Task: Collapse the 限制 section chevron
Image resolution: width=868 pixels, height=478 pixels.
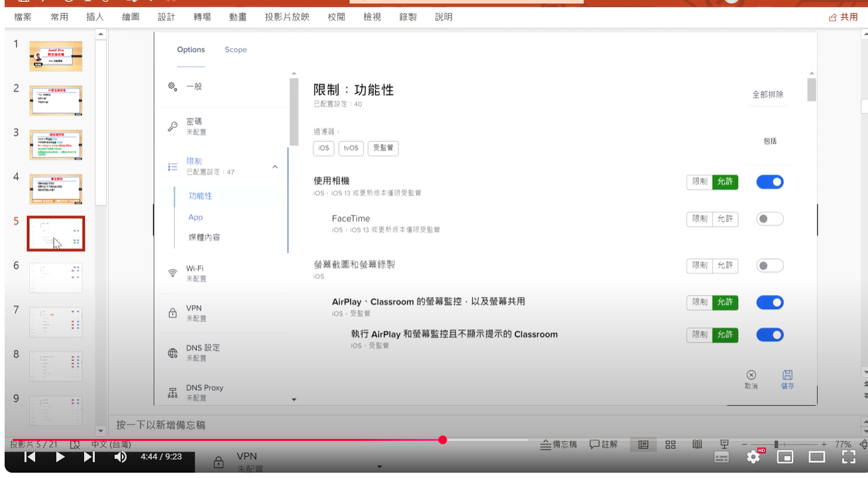Action: 275,167
